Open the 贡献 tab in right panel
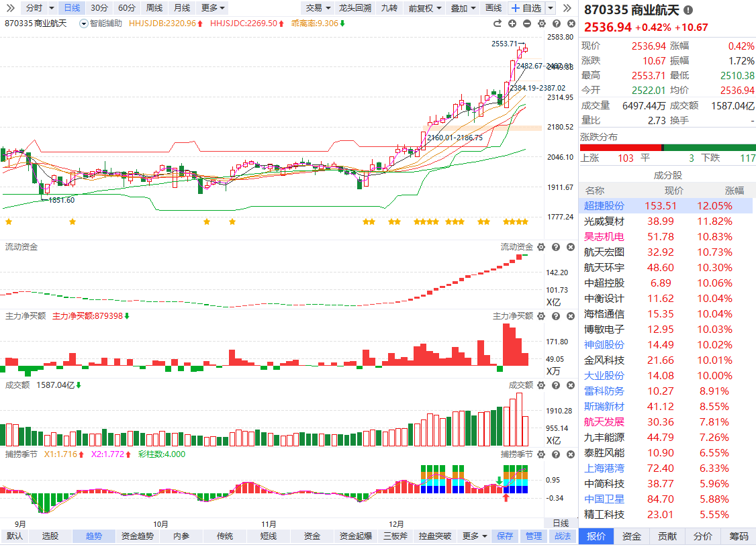The width and height of the screenshot is (756, 547). (x=667, y=536)
